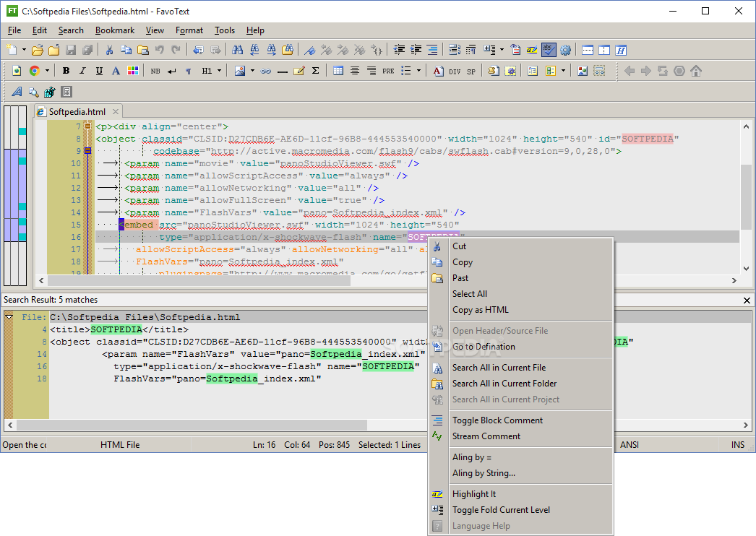The height and width of the screenshot is (536, 756).
Task: Click the Find binoculars icon
Action: 237,50
